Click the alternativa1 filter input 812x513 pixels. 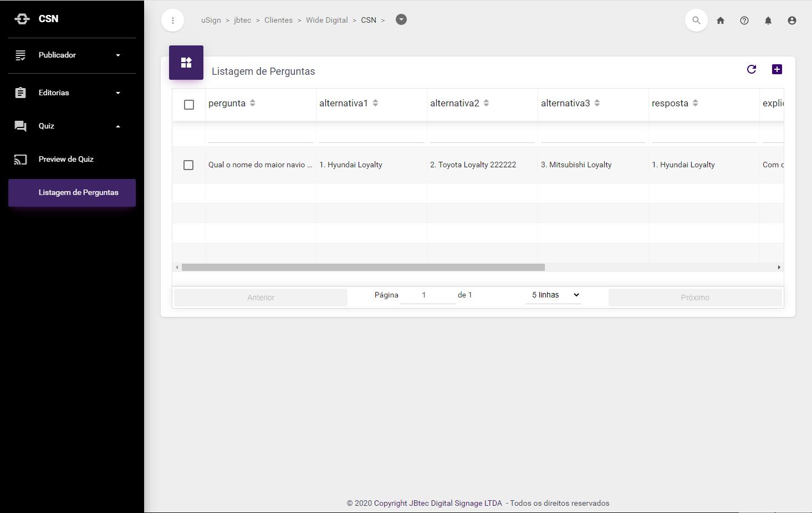click(x=371, y=134)
